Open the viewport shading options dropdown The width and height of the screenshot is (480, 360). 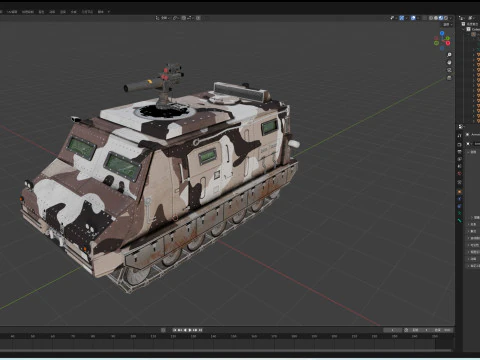(451, 18)
